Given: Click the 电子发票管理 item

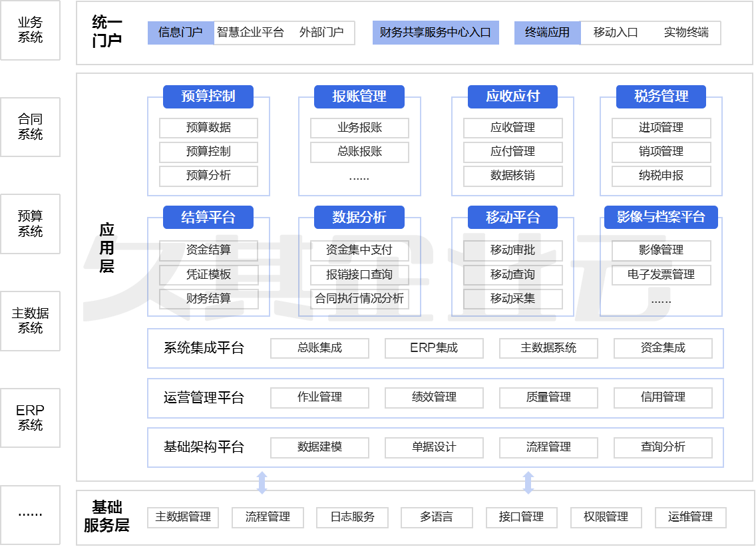Looking at the screenshot, I should tap(661, 275).
